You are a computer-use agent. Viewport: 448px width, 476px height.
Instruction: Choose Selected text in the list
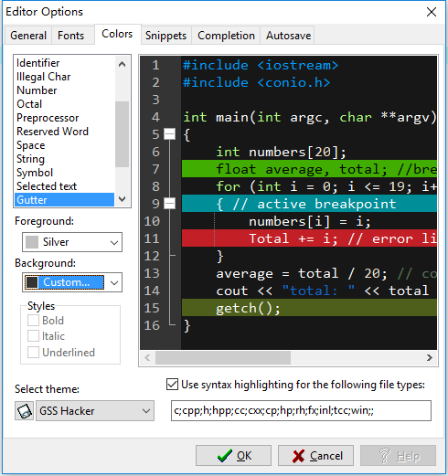[64, 186]
